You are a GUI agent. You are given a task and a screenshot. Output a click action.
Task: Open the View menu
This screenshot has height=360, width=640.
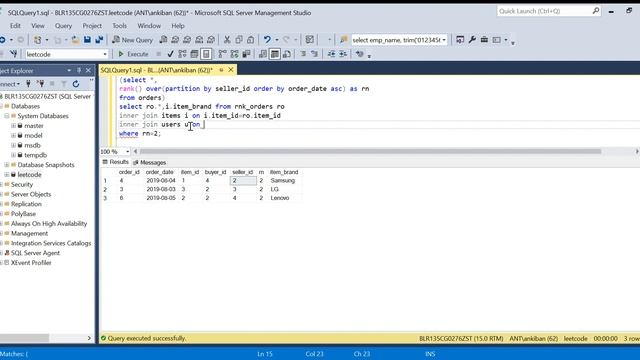[x=38, y=26]
